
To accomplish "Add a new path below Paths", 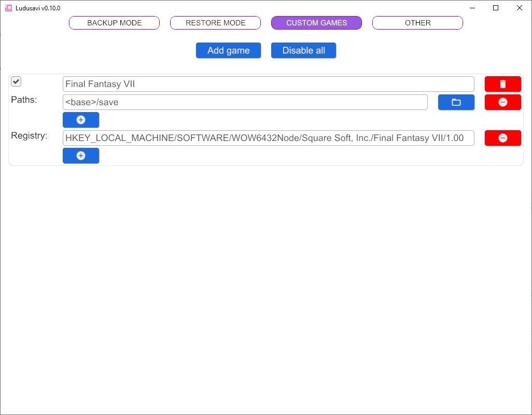I will click(x=81, y=120).
